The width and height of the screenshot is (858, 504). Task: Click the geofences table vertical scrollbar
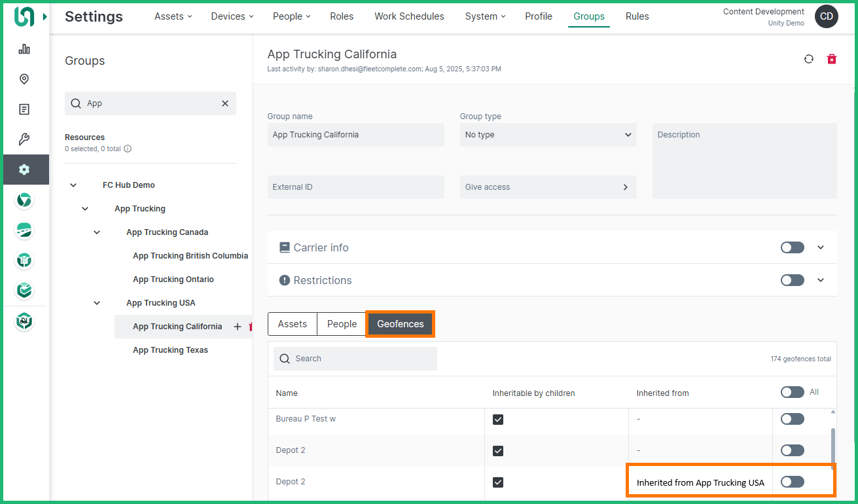click(832, 445)
